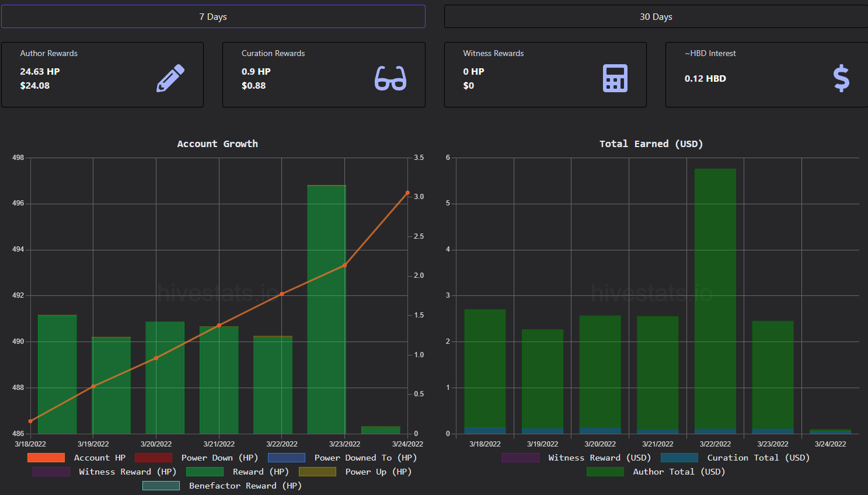Click the dollar icon in HBD Interest
Image resolution: width=868 pixels, height=495 pixels.
coord(841,78)
